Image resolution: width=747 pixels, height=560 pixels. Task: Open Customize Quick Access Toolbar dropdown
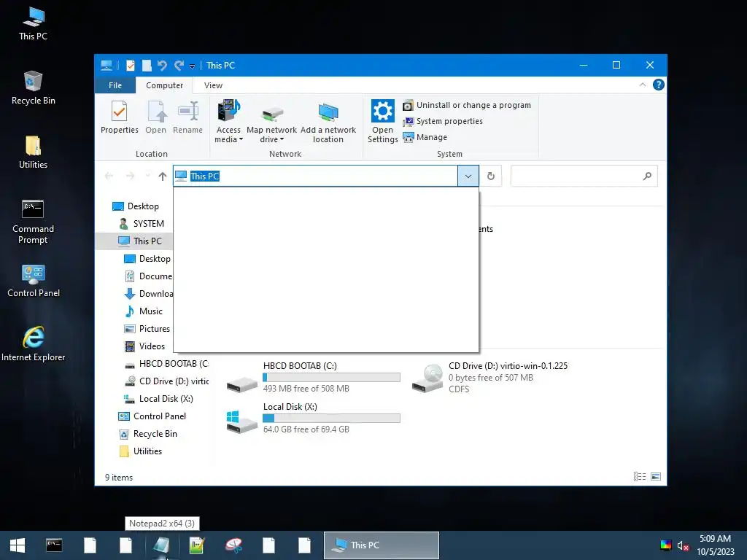[192, 66]
